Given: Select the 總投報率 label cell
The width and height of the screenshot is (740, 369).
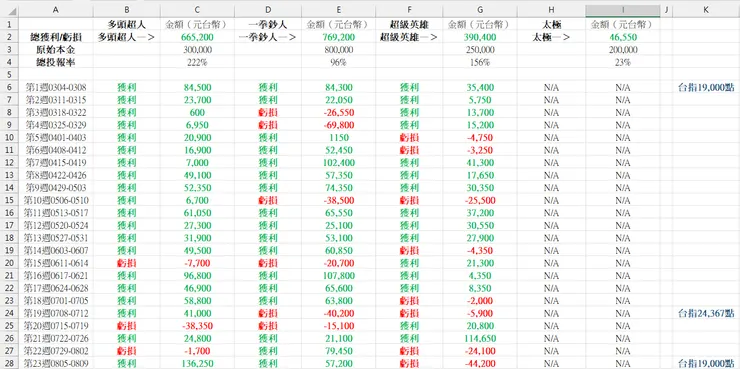Looking at the screenshot, I should pos(56,62).
